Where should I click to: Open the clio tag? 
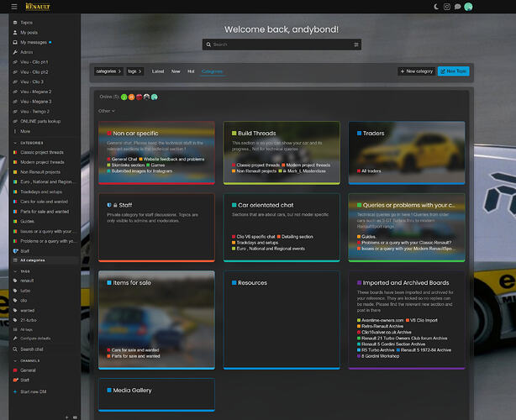pyautogui.click(x=24, y=301)
